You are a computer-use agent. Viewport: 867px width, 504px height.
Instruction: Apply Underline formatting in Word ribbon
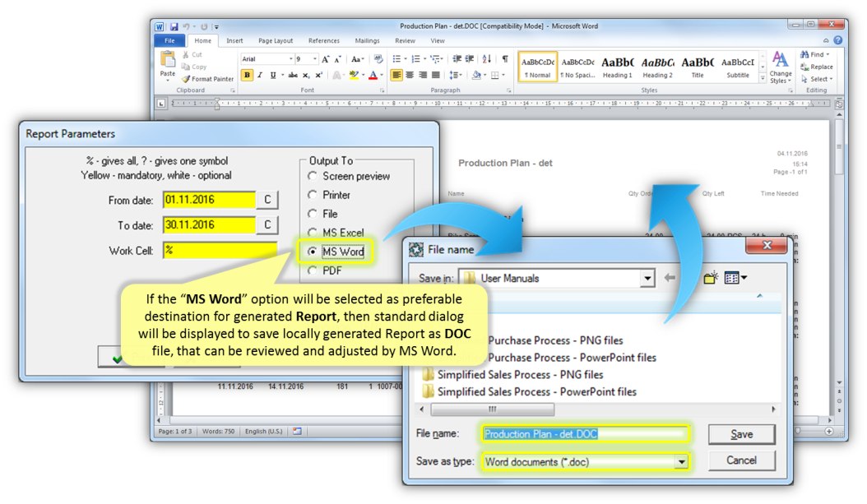pyautogui.click(x=272, y=75)
